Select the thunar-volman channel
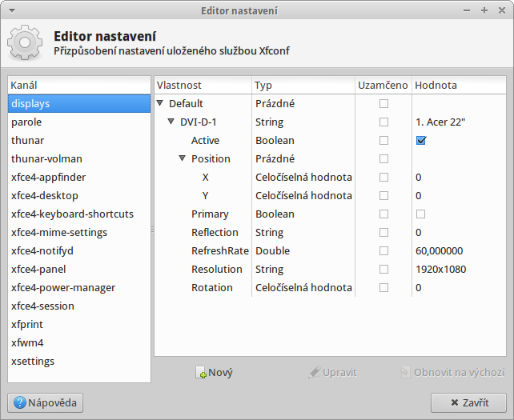Image resolution: width=514 pixels, height=420 pixels. (79, 159)
